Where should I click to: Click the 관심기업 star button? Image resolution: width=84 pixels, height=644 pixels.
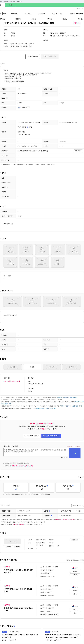(x=8, y=547)
